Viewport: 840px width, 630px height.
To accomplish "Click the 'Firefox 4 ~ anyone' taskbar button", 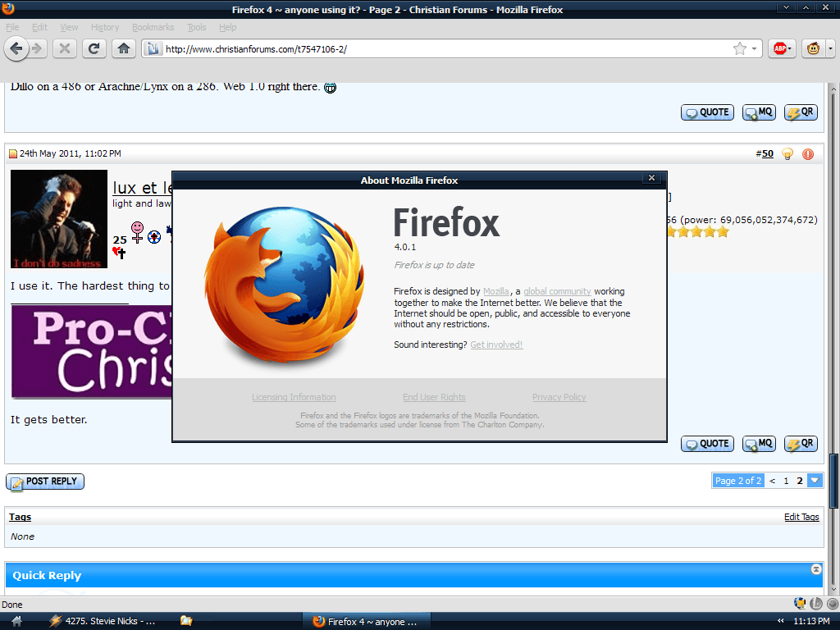I will (367, 622).
